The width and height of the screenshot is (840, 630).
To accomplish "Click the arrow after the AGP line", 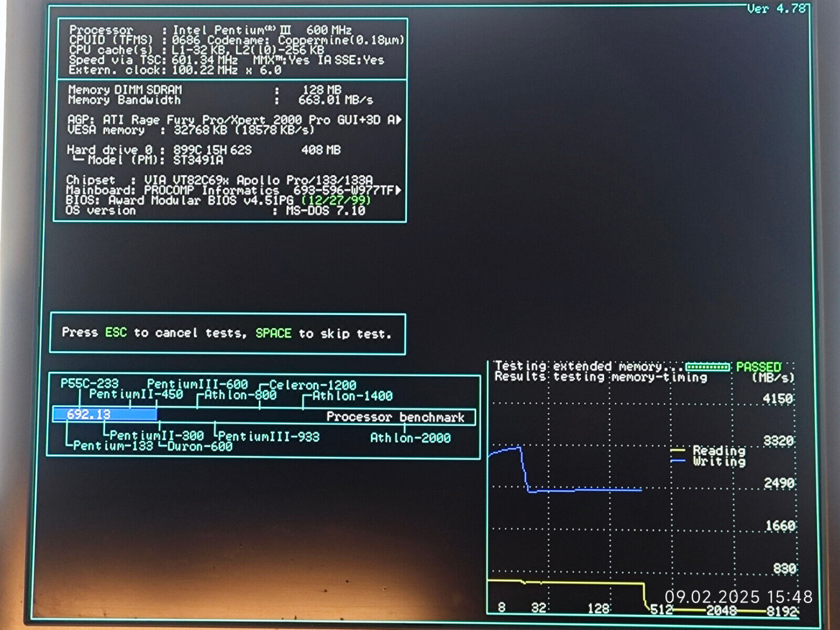I will (x=399, y=120).
